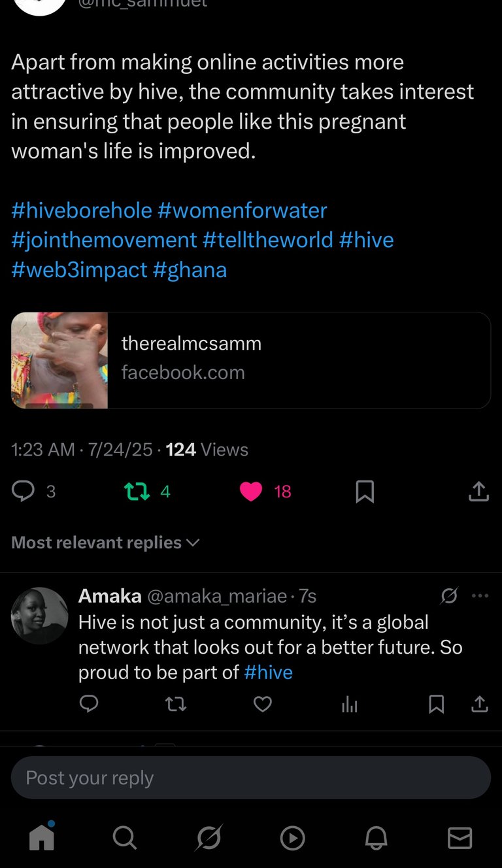Tap the Post your reply field
The width and height of the screenshot is (502, 868).
[x=251, y=778]
